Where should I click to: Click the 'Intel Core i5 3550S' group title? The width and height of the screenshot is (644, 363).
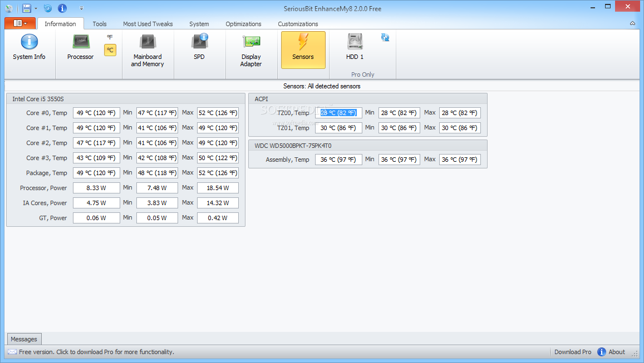point(38,99)
